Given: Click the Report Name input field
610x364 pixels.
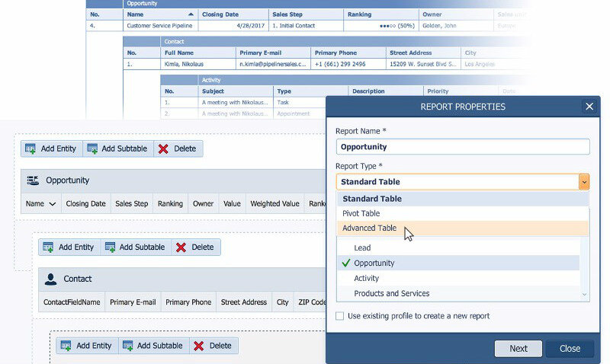Looking at the screenshot, I should [462, 147].
